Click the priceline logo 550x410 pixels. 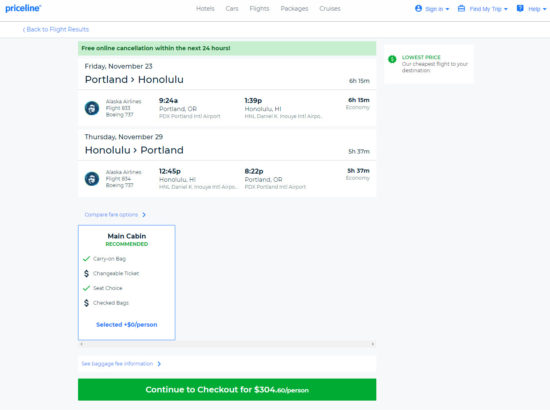pos(23,8)
